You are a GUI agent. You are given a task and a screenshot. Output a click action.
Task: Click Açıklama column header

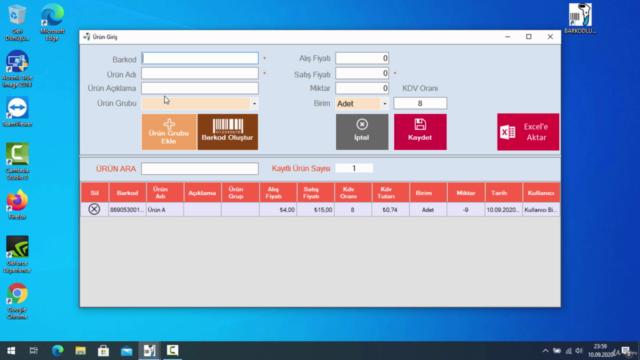pos(202,193)
